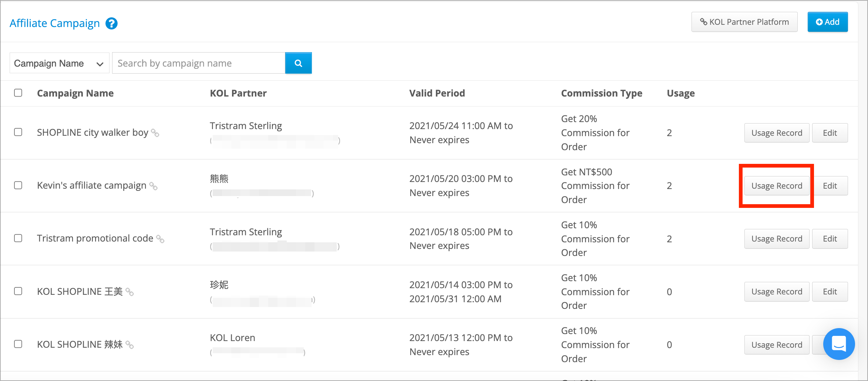Click Get 20% Commission for Order text
Viewport: 868px width, 381px height.
[595, 133]
